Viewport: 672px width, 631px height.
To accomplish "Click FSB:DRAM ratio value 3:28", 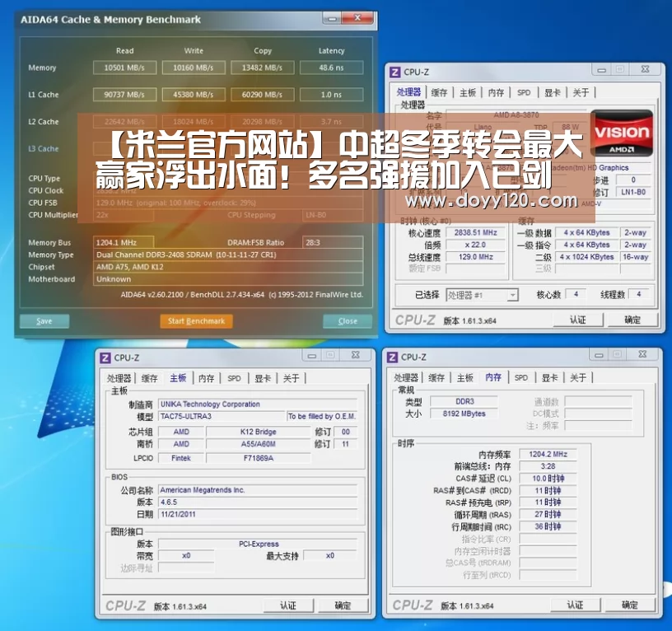I will coord(548,466).
